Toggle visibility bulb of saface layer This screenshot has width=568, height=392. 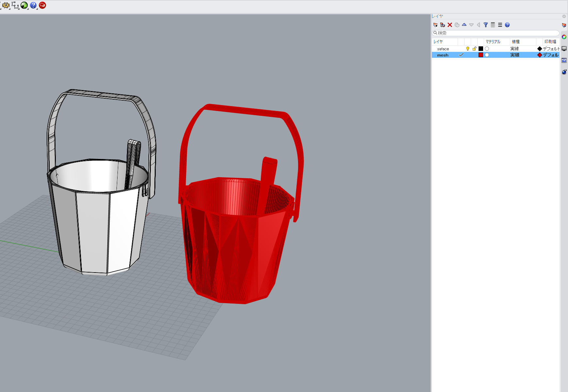pyautogui.click(x=468, y=49)
